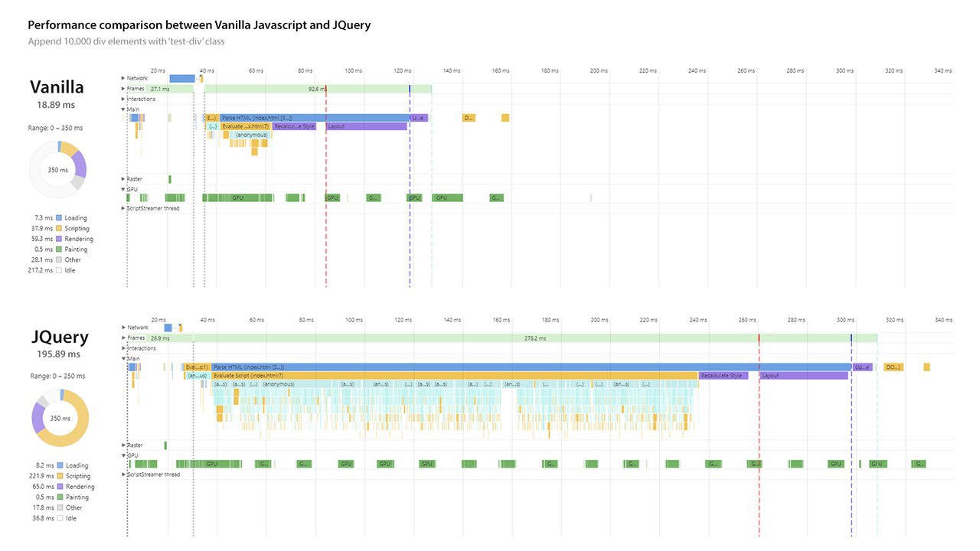The width and height of the screenshot is (980, 551).
Task: Click Rendering purple swatch in JQuery legend
Action: point(60,487)
